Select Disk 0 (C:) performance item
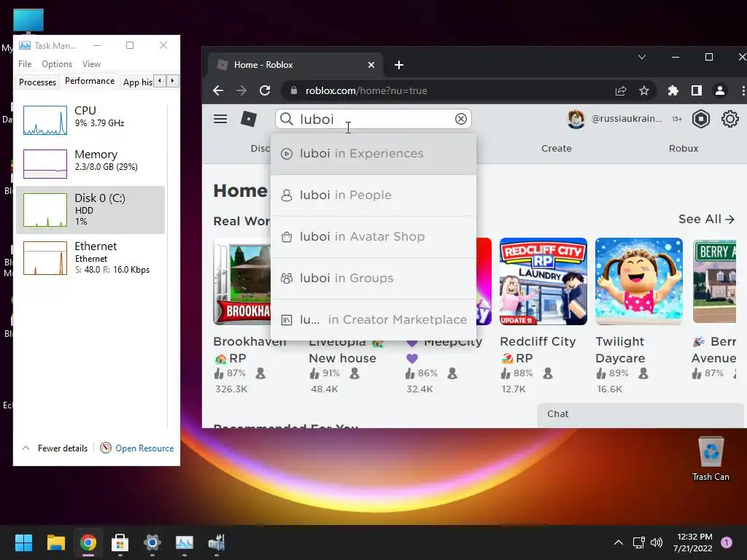The height and width of the screenshot is (560, 747). (x=90, y=209)
